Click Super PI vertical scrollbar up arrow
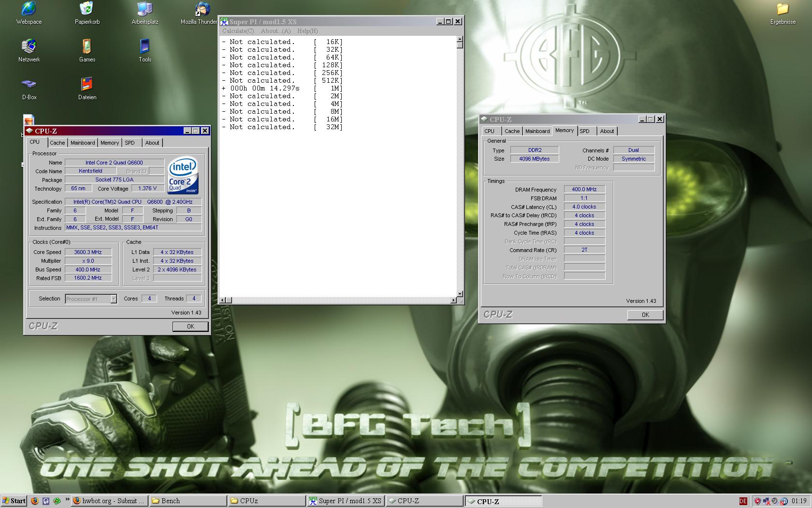The height and width of the screenshot is (508, 812). [x=460, y=39]
